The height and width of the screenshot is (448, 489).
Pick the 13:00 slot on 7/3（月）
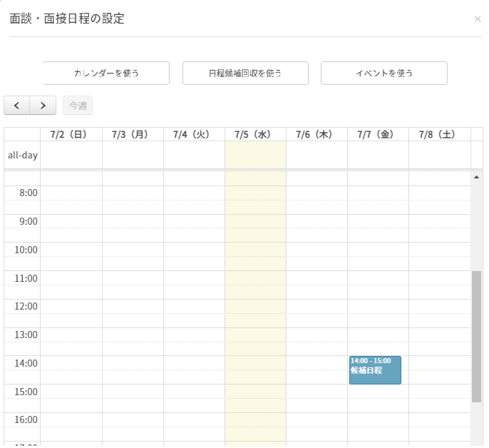[133, 335]
